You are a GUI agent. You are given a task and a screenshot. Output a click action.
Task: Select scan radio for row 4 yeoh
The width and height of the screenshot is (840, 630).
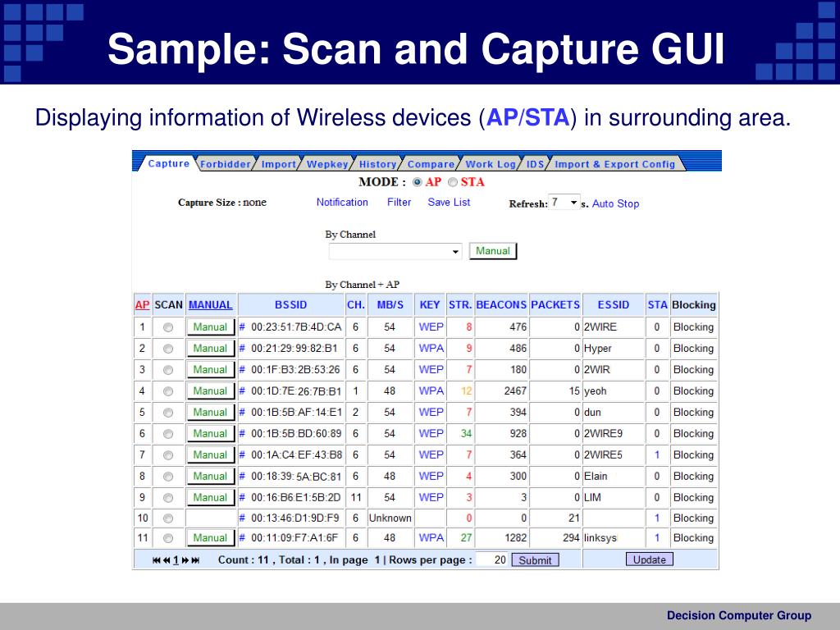point(168,391)
